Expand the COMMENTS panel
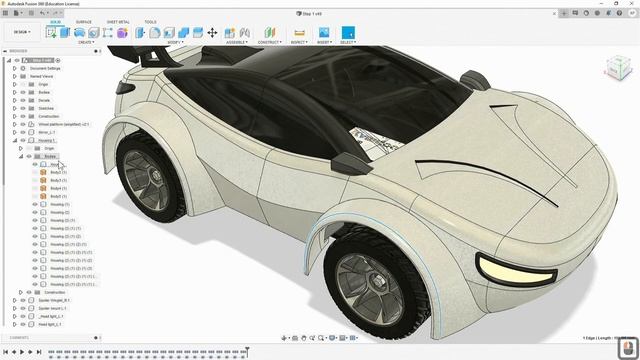The height and width of the screenshot is (360, 640). tap(96, 338)
